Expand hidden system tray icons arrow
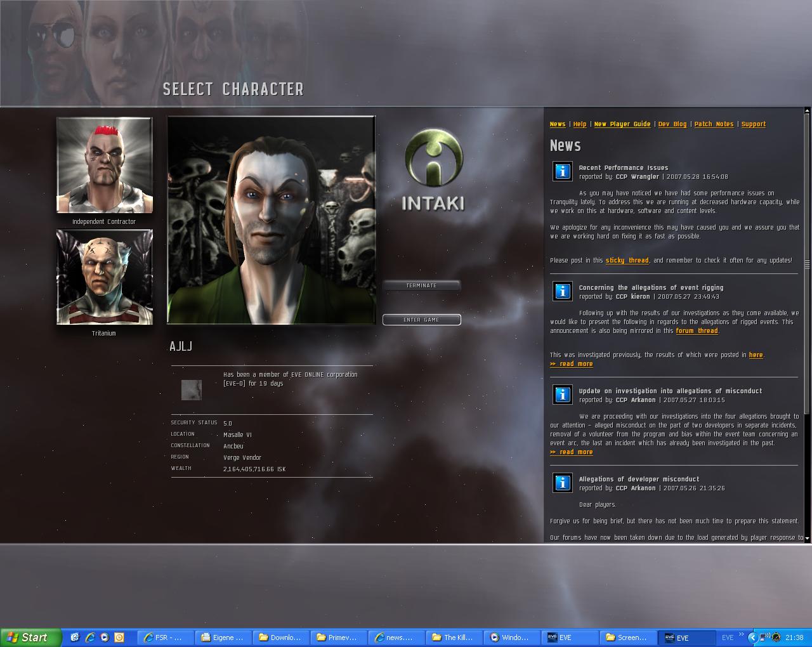 coord(752,637)
